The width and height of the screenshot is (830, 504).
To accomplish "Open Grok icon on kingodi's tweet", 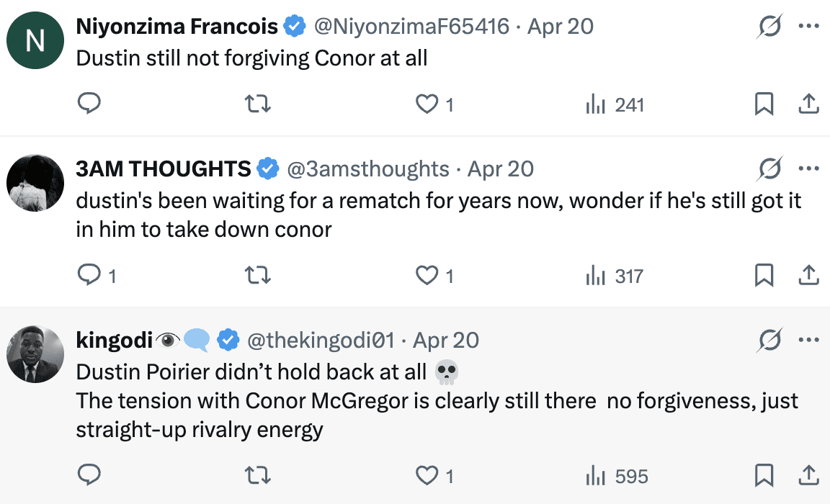I will coord(770,339).
